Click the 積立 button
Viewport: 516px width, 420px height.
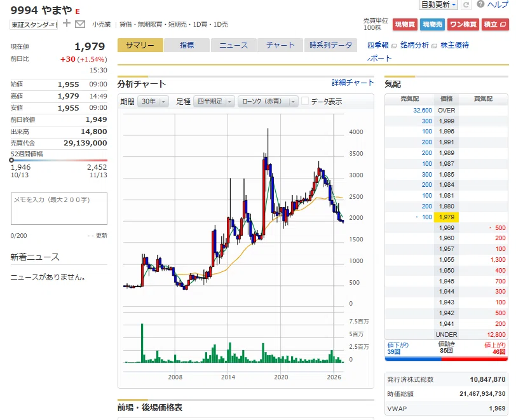[495, 24]
